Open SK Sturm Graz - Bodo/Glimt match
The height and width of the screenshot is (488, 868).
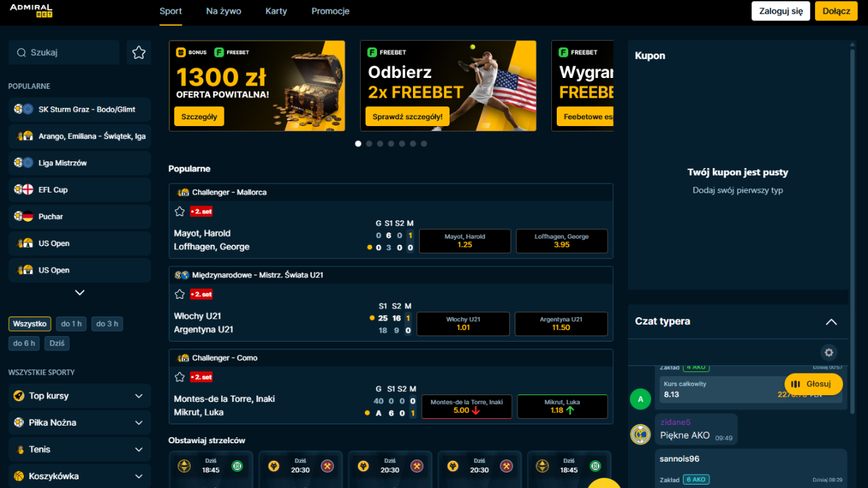79,109
